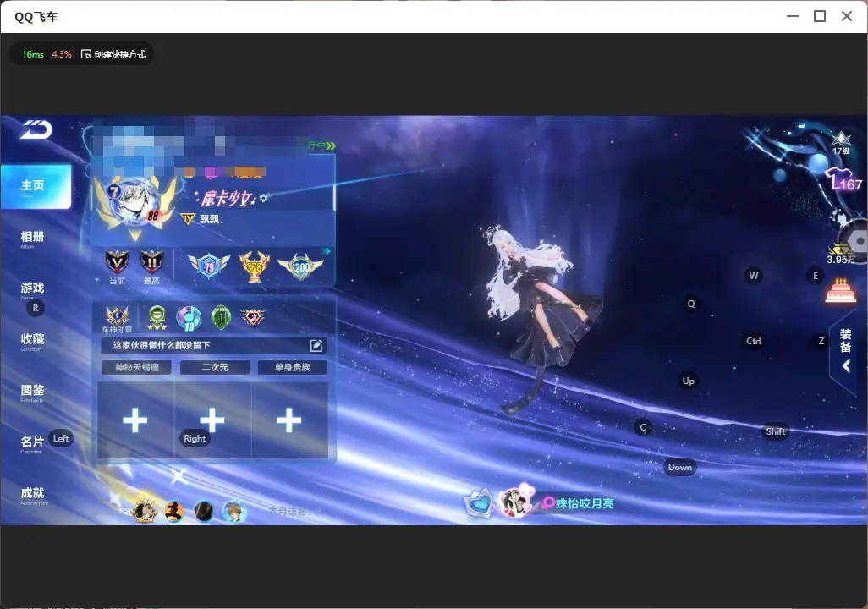This screenshot has width=868, height=609.
Task: Select the 最高 highest rank badge
Action: coord(151,266)
